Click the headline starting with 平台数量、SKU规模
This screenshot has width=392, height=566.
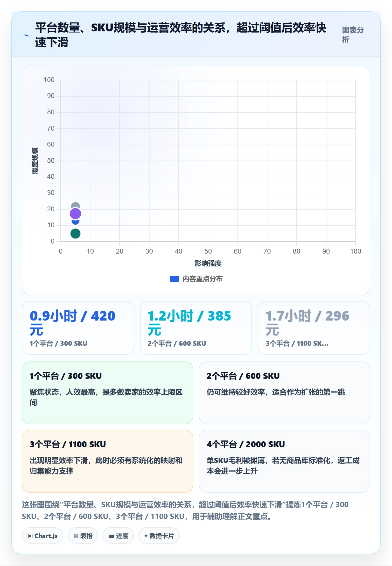pos(181,35)
